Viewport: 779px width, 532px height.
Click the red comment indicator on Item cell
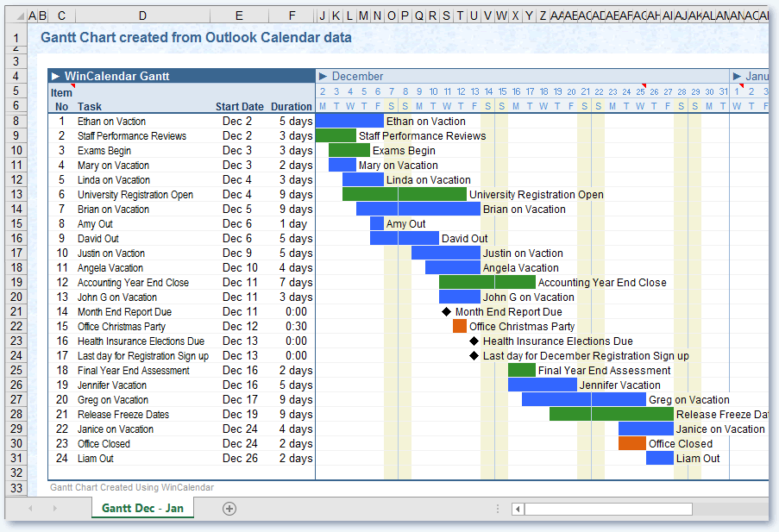[x=72, y=86]
